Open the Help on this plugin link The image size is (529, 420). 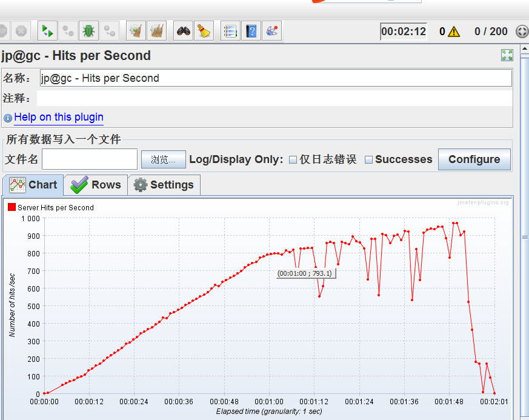click(59, 117)
